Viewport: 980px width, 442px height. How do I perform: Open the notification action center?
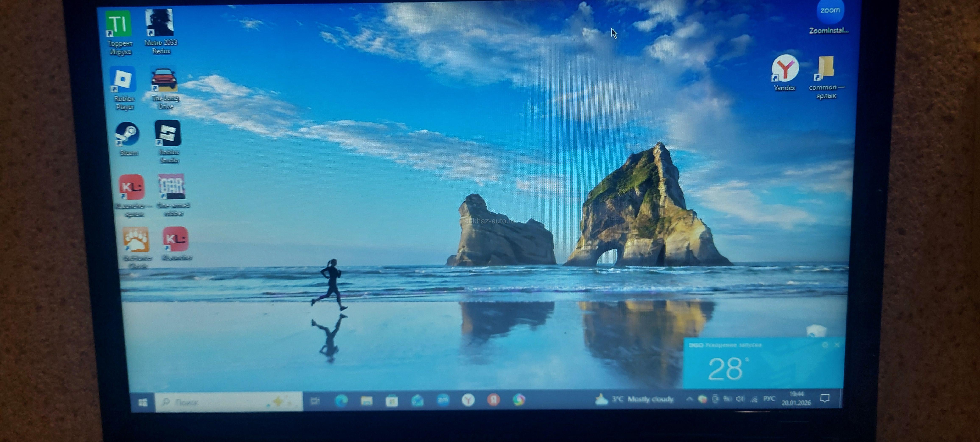825,399
